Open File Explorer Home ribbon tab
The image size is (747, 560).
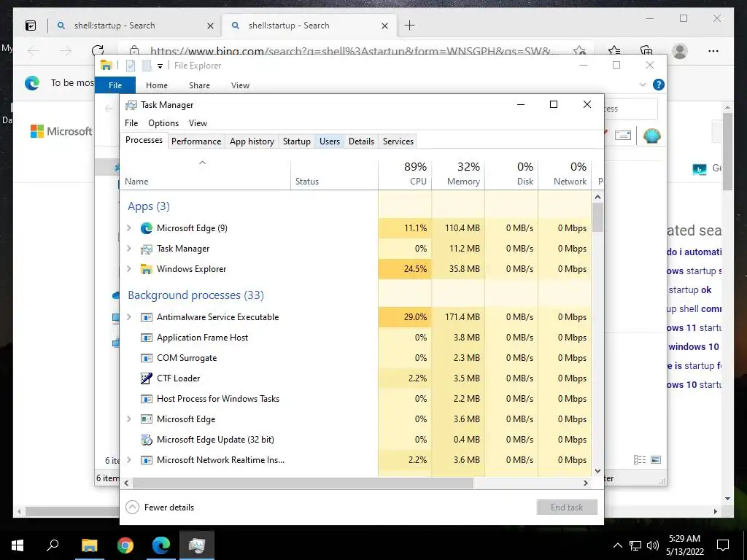[157, 85]
